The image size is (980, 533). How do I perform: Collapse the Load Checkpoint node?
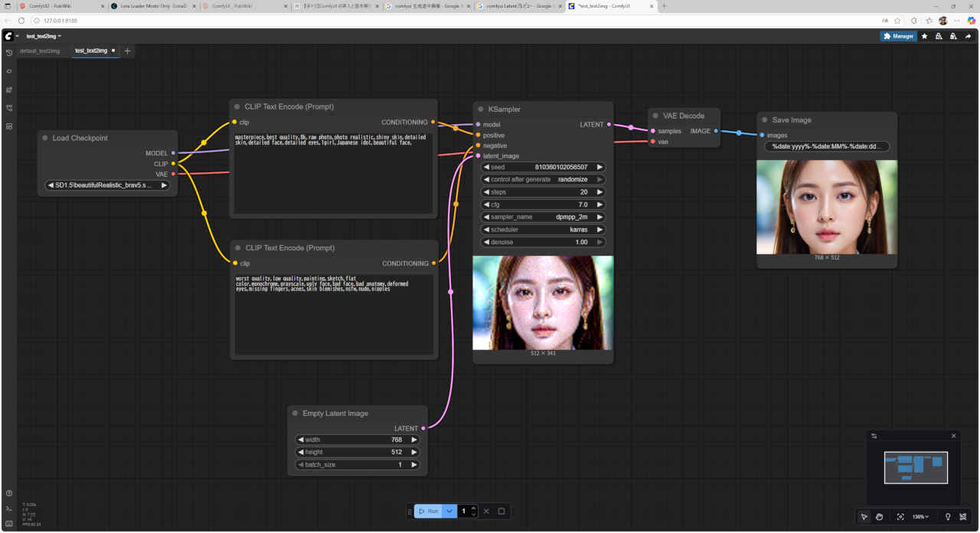point(44,139)
